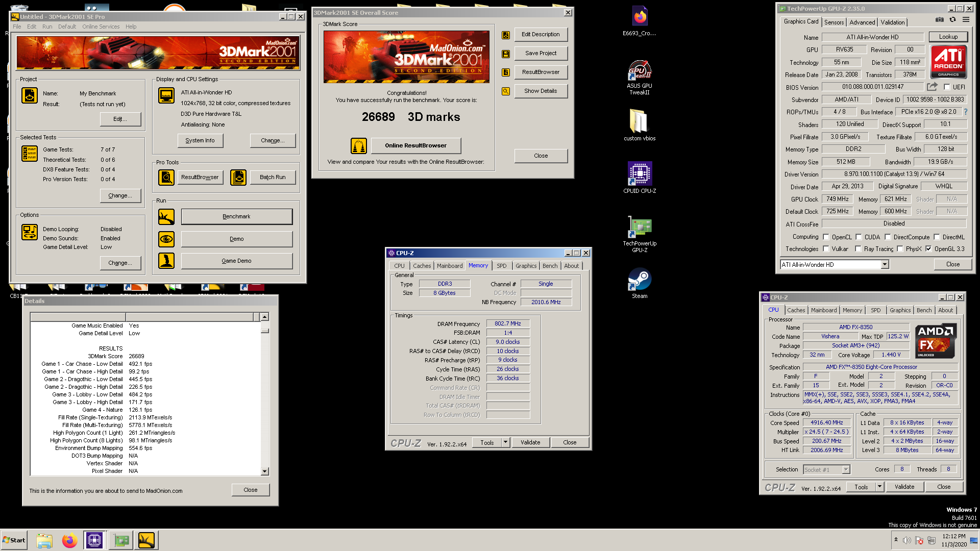Click the Online ResultBrowser chess icon
This screenshot has height=551, width=980.
coord(359,146)
